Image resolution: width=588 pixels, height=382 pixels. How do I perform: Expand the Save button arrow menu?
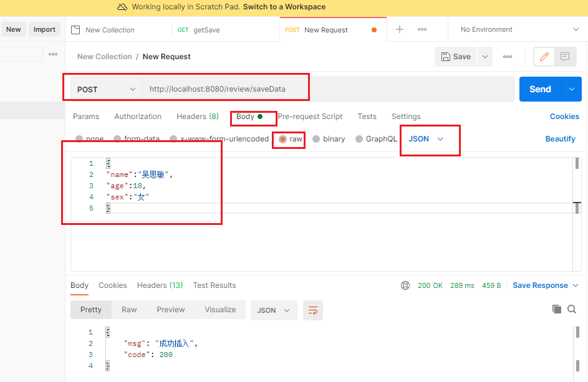[485, 57]
